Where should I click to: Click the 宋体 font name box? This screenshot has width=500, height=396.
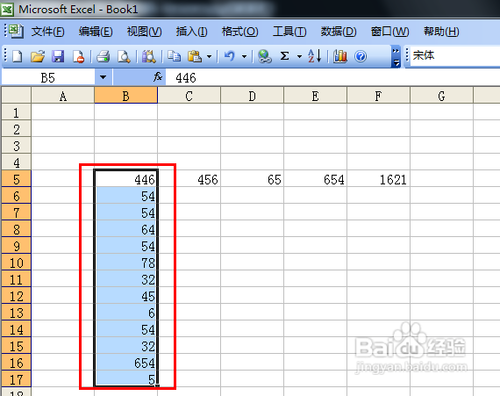pos(455,55)
